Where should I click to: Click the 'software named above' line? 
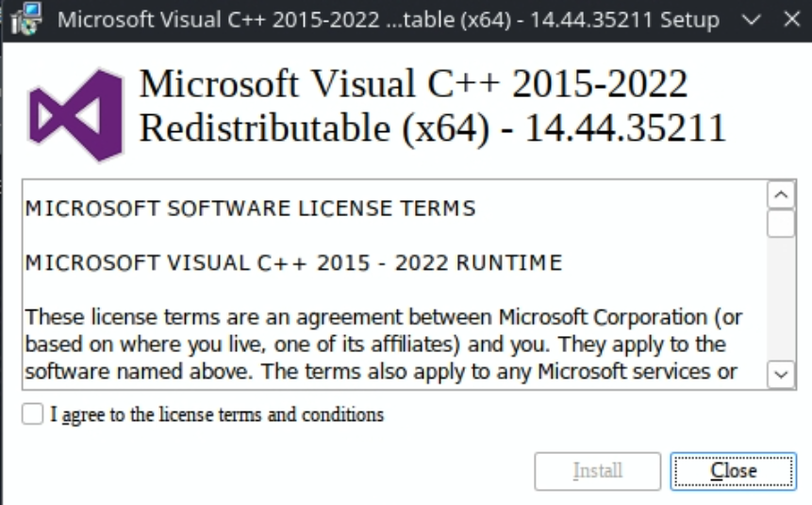(x=381, y=372)
